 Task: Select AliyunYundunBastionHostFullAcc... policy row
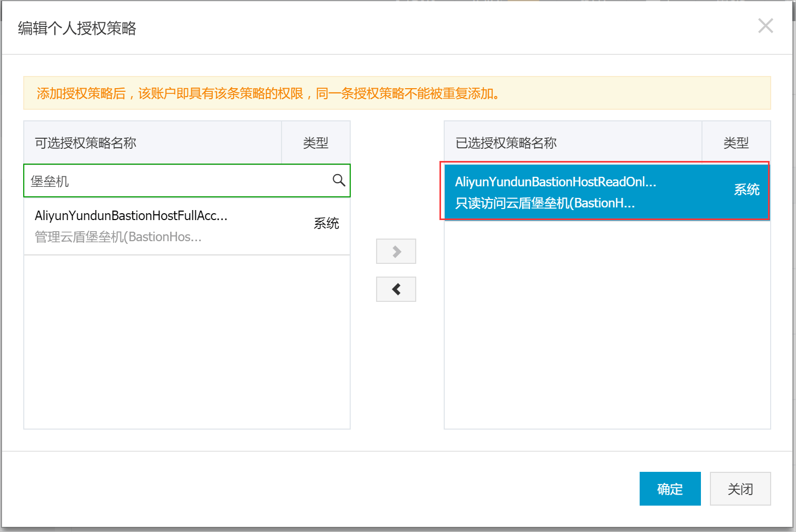(187, 226)
